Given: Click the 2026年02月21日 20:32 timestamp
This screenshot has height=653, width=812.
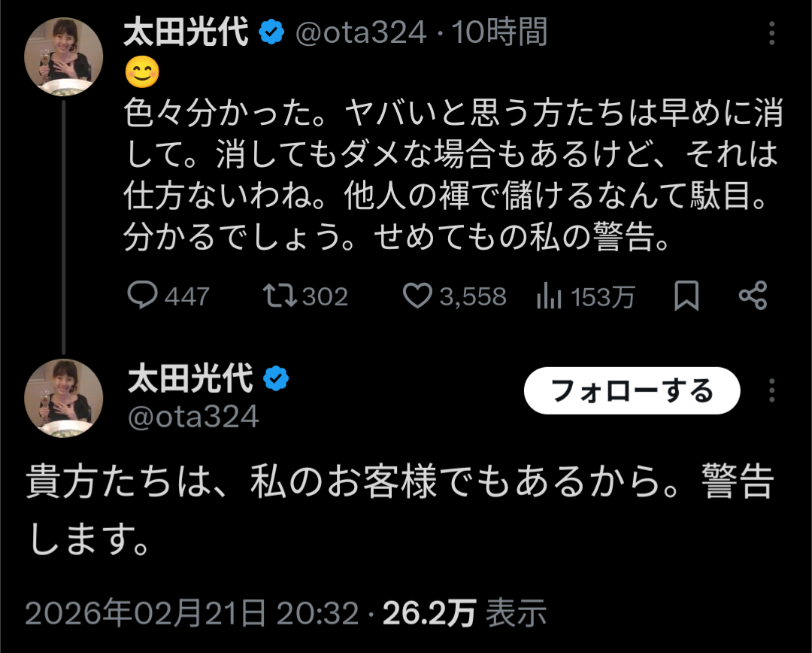Looking at the screenshot, I should click(x=192, y=614).
